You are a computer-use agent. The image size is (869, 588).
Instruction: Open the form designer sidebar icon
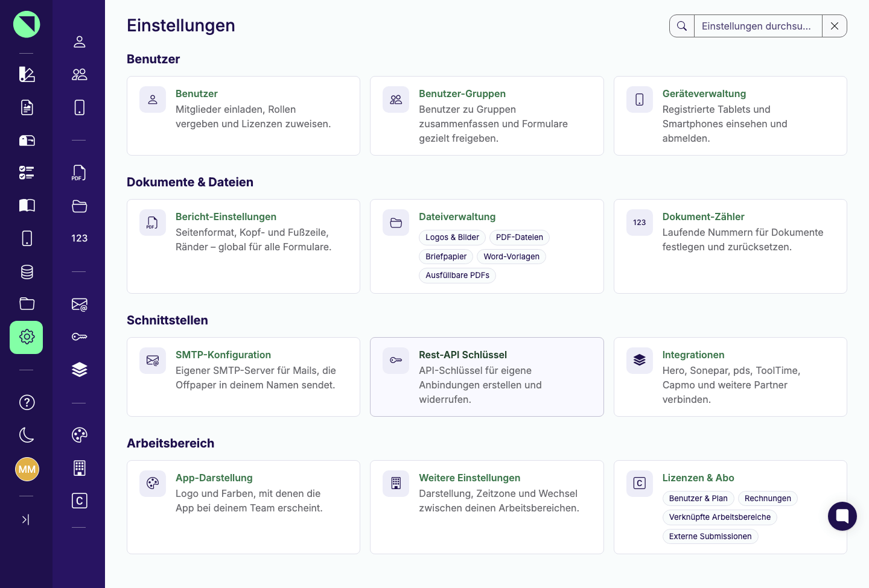point(27,74)
